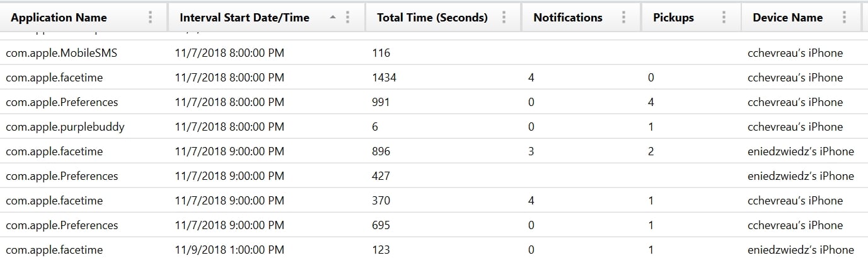Select the 11/9/2018 1:00:00 PM date cell

[229, 250]
